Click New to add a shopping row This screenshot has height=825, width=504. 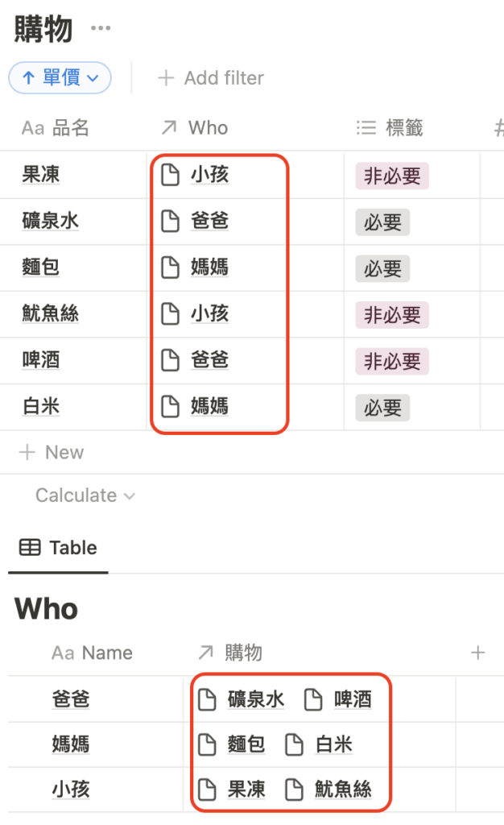pyautogui.click(x=50, y=452)
